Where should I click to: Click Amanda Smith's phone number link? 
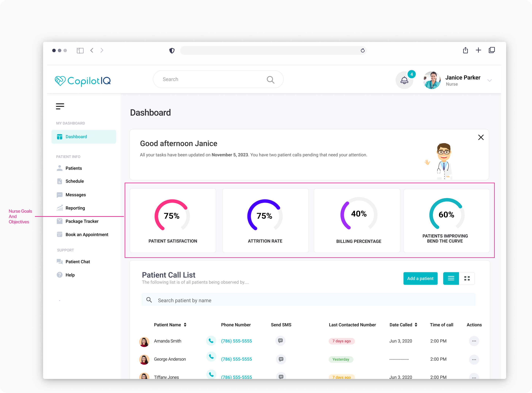tap(236, 341)
